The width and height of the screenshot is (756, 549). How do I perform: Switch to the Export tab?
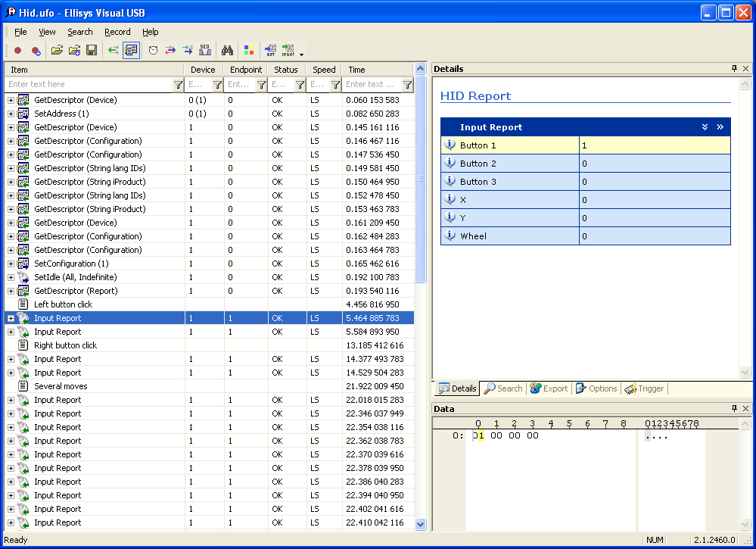[548, 388]
